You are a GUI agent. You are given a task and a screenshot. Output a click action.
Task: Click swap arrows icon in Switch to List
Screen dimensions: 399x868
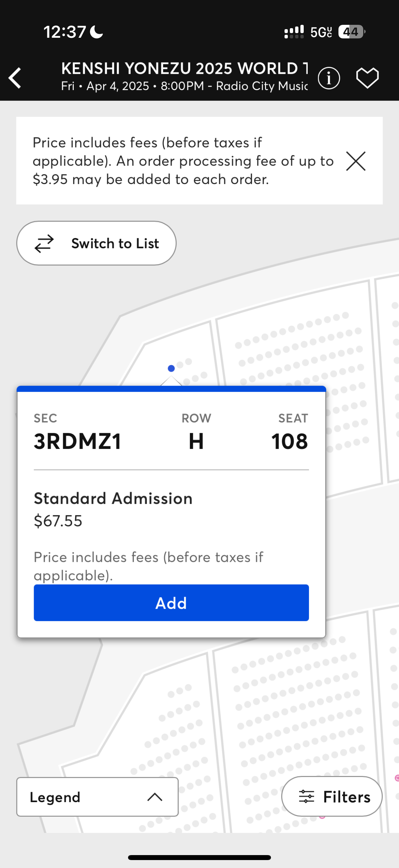point(44,243)
